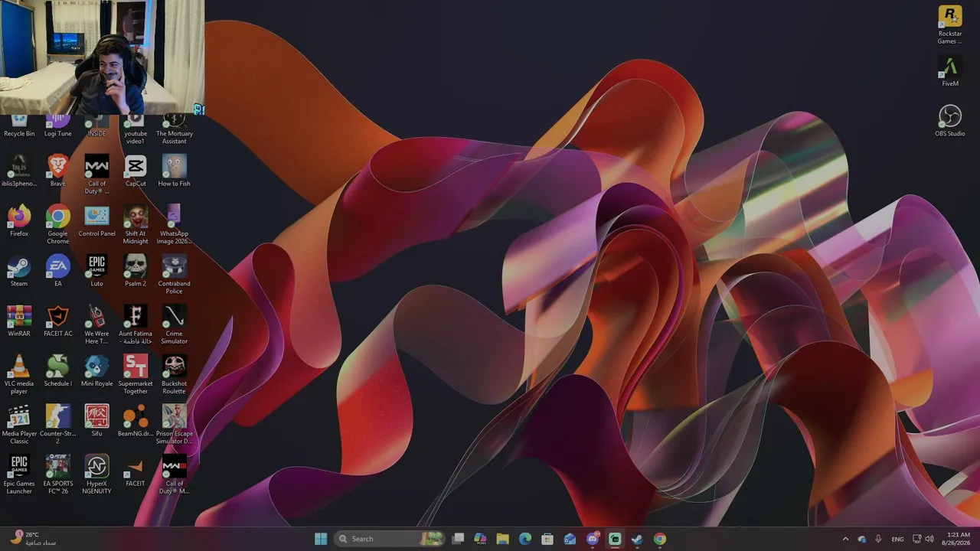The height and width of the screenshot is (551, 980).
Task: Select the BeamNG.drive desktop icon
Action: pyautogui.click(x=136, y=420)
